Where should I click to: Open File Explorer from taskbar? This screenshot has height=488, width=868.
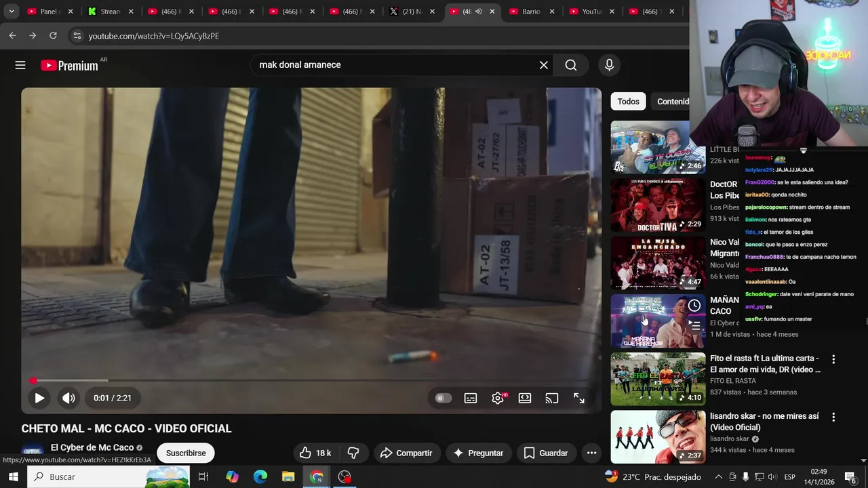(x=288, y=476)
